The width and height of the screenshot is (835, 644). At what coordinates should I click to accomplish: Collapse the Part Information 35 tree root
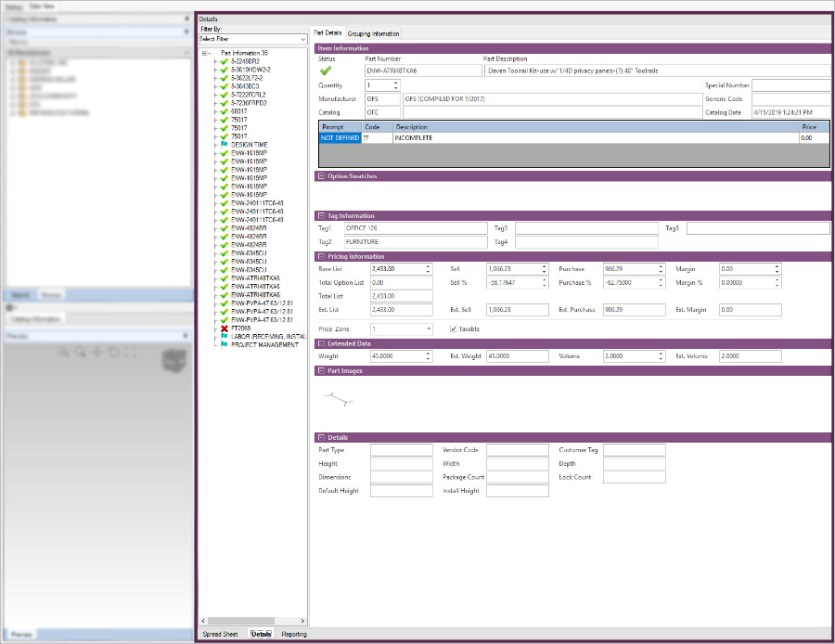(204, 53)
